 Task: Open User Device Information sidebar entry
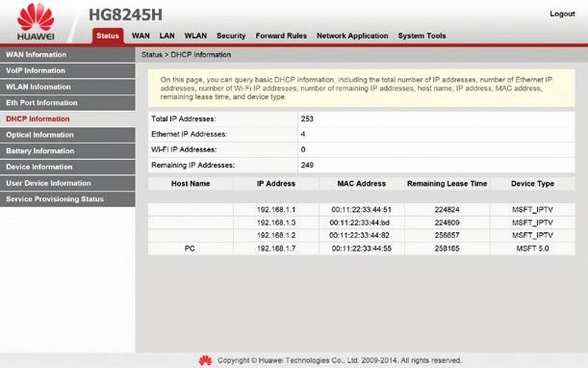(x=67, y=183)
